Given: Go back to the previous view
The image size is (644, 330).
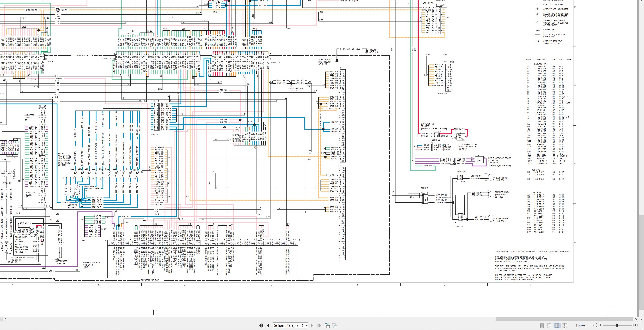Looking at the screenshot, I should (327, 325).
